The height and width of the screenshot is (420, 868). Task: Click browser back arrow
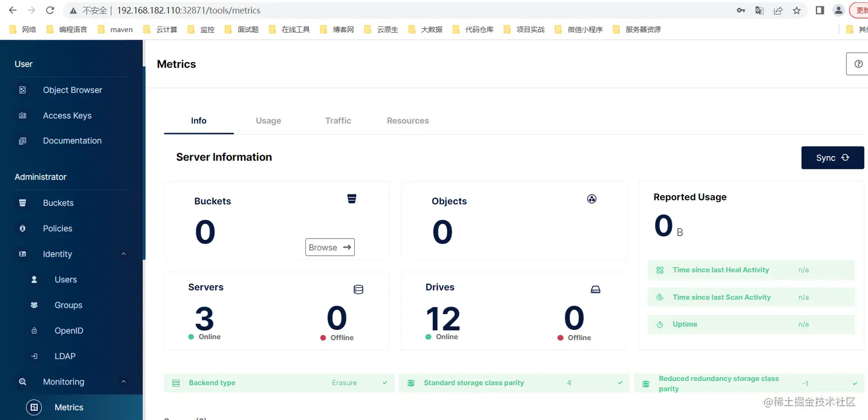(x=13, y=10)
